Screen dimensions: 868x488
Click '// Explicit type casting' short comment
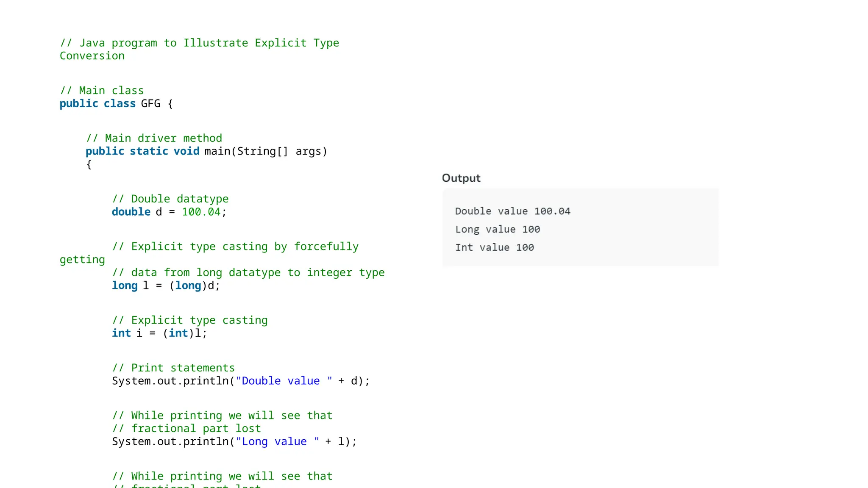coord(190,320)
